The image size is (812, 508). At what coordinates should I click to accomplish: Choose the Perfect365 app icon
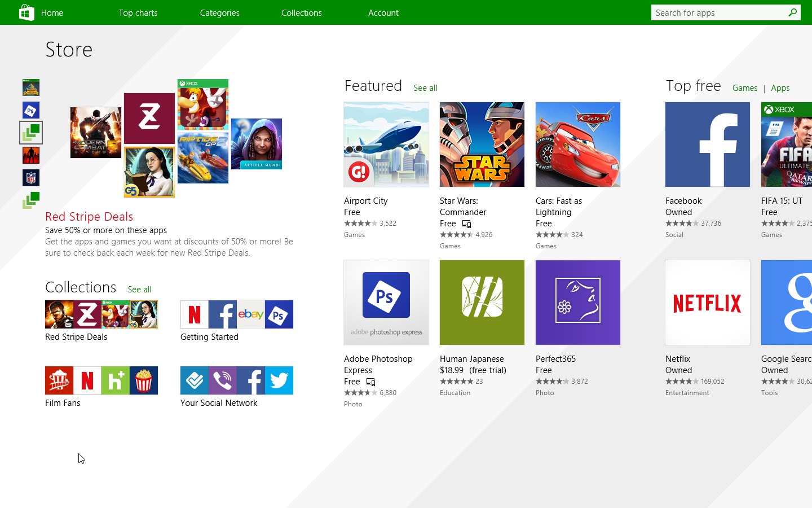click(x=577, y=303)
